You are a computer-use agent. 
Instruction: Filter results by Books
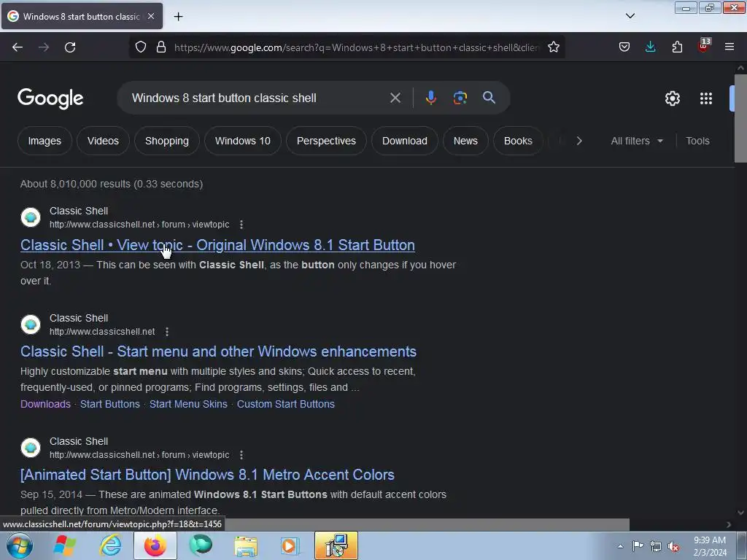pyautogui.click(x=518, y=141)
